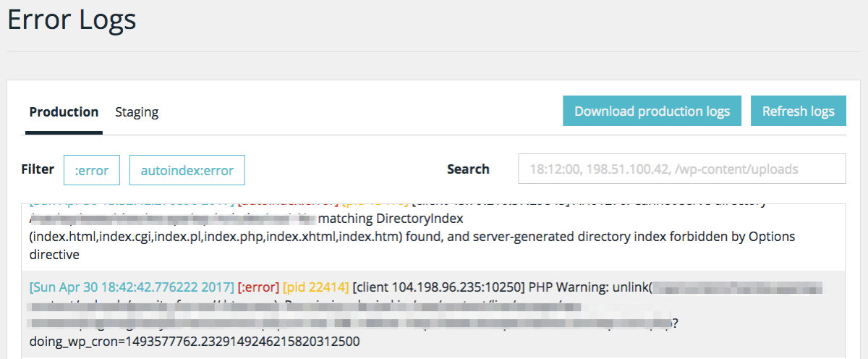Select 'PHP Warning: unlink(' text
Image resolution: width=868 pixels, height=359 pixels.
(x=589, y=287)
